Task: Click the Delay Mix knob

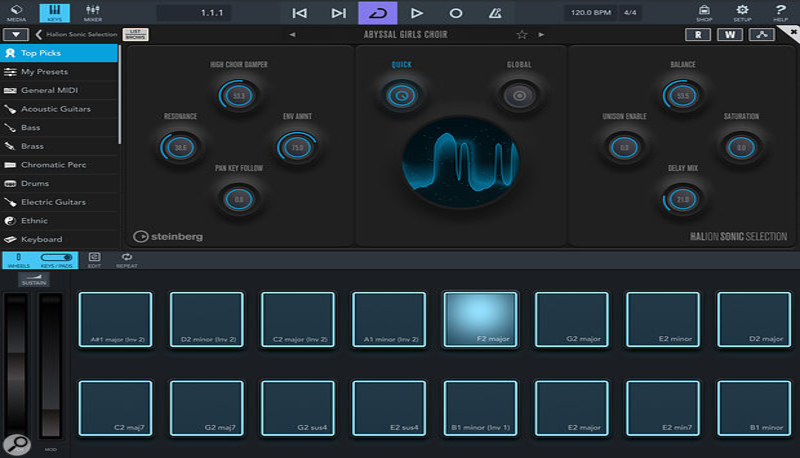Action: point(683,199)
